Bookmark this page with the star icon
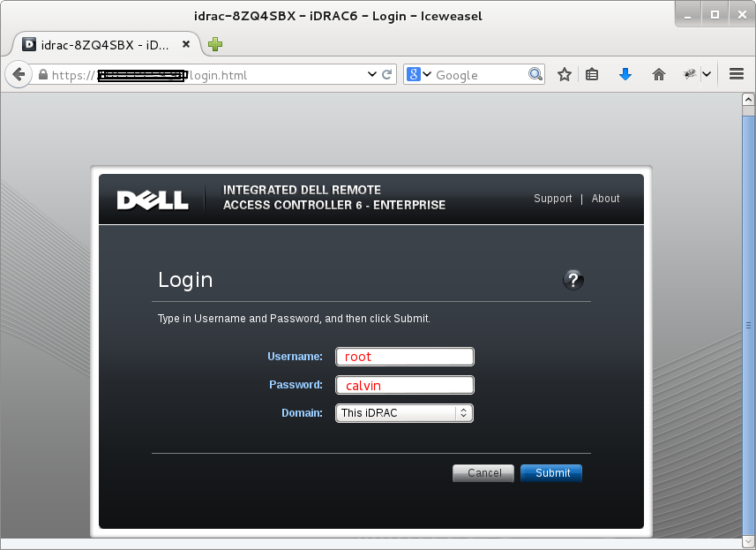Viewport: 756px width, 550px height. [x=564, y=74]
